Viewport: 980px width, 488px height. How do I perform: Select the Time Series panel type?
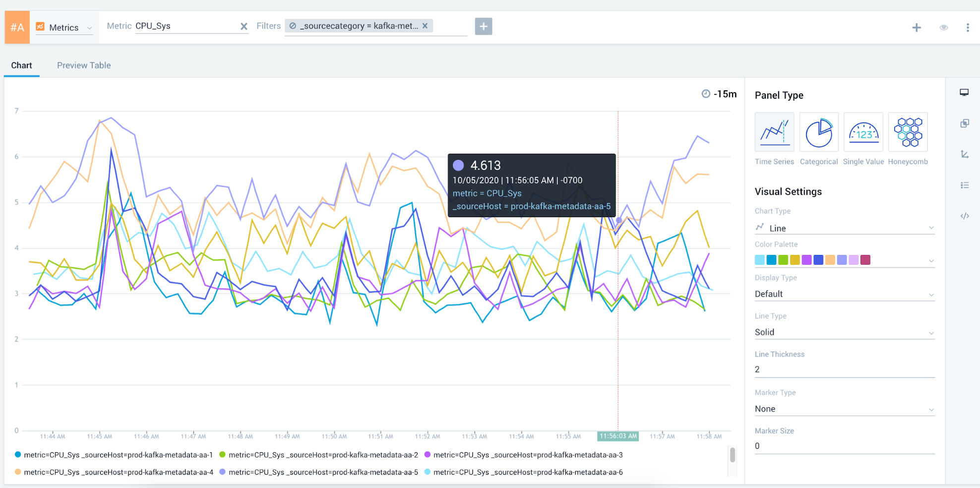(774, 132)
